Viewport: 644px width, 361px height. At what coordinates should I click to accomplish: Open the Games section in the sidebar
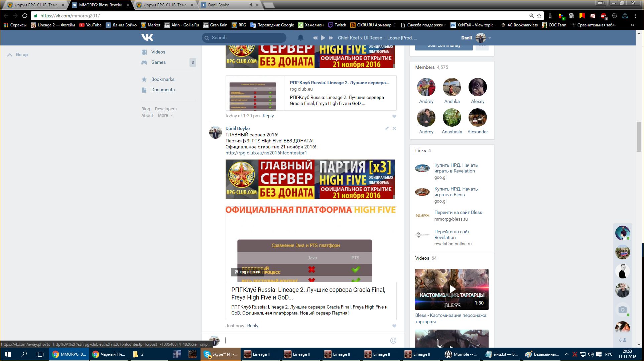tap(158, 62)
